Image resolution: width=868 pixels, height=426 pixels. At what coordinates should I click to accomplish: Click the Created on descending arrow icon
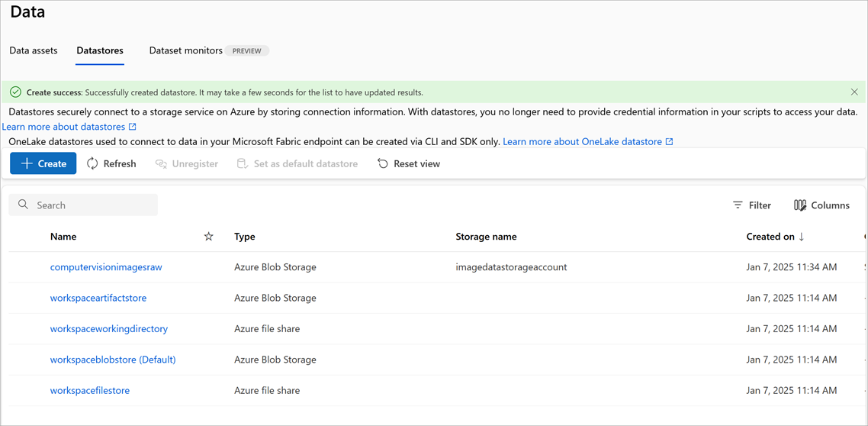801,237
